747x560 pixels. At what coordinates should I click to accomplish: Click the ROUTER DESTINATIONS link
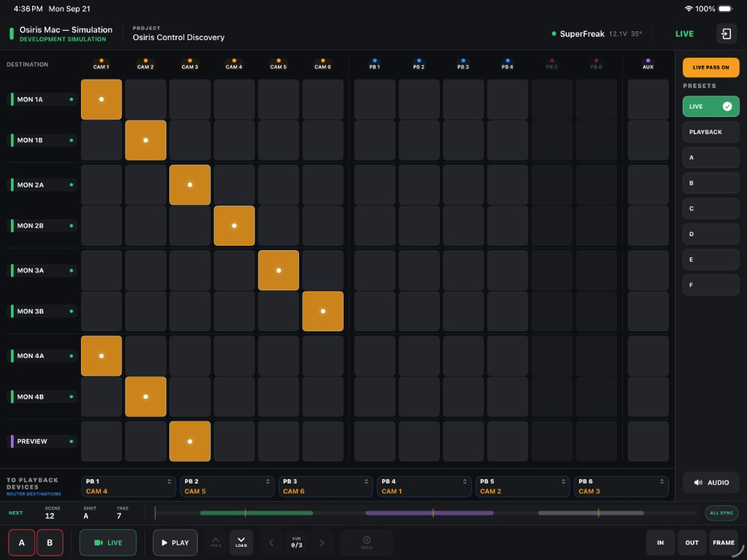(34, 494)
